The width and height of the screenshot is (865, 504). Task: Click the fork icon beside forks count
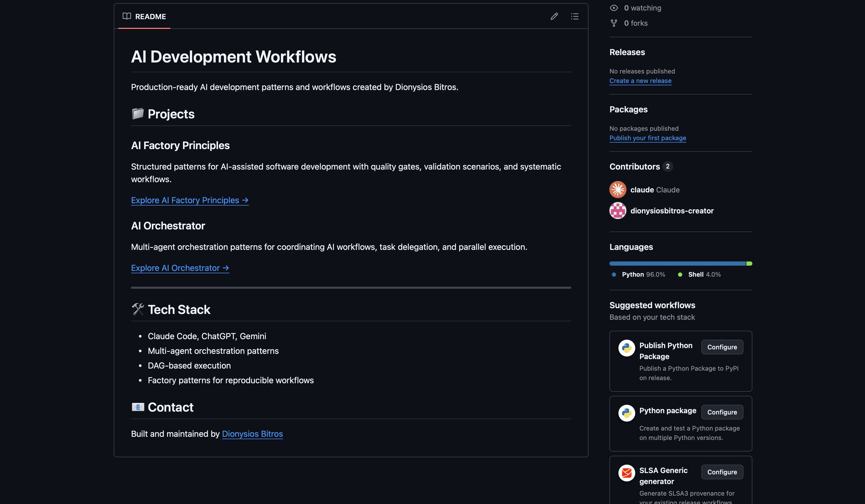click(x=614, y=23)
